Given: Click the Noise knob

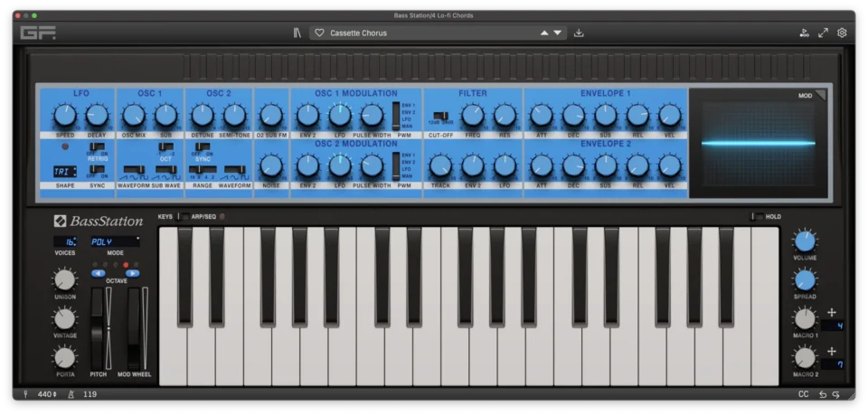Looking at the screenshot, I should pos(271,166).
